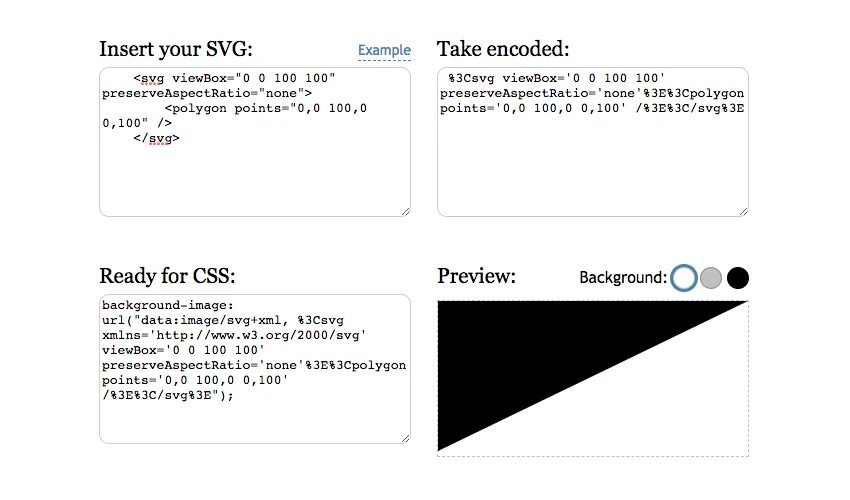Click inside the Insert your SVG textarea
Image resolution: width=850 pixels, height=500 pixels.
255,142
